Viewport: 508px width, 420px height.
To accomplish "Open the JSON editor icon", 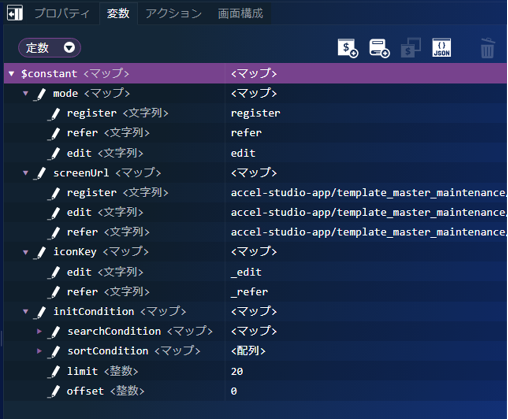I will coord(442,48).
